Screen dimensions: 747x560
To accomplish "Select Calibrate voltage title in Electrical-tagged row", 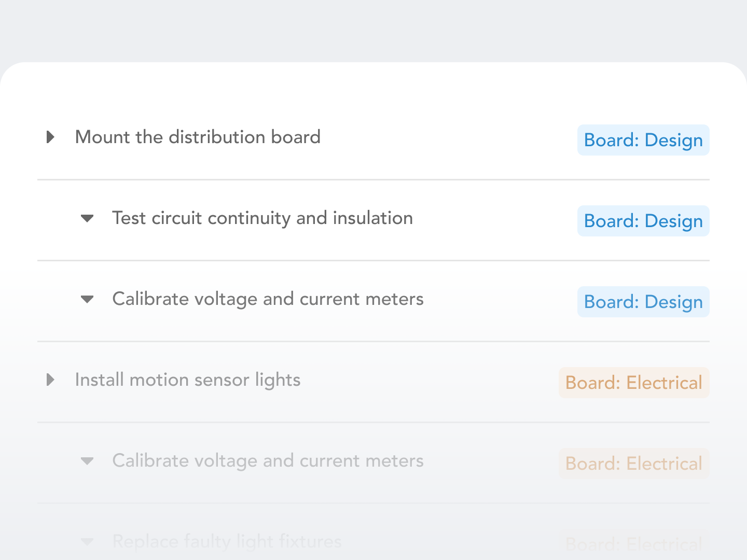I will coord(268,461).
